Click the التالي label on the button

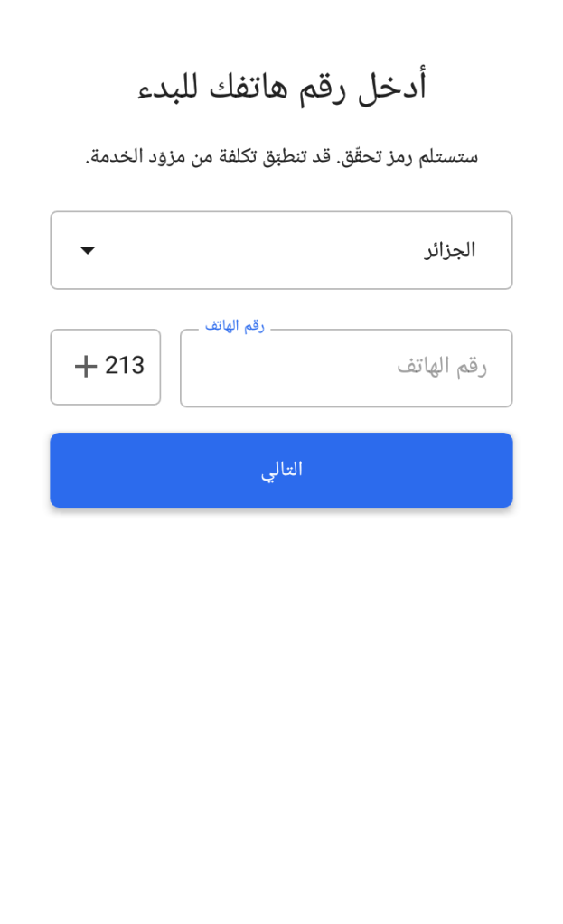281,470
